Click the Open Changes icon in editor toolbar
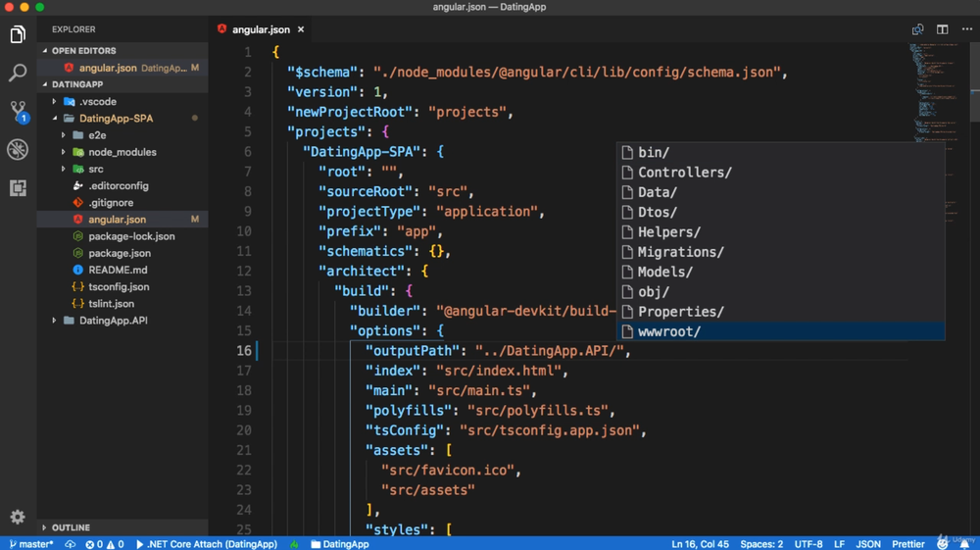980x550 pixels. coord(917,29)
